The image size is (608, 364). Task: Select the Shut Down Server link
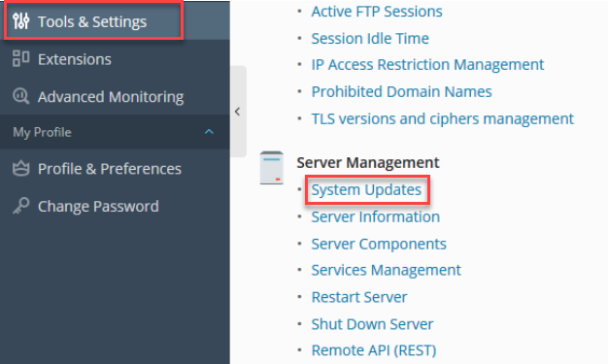click(372, 324)
